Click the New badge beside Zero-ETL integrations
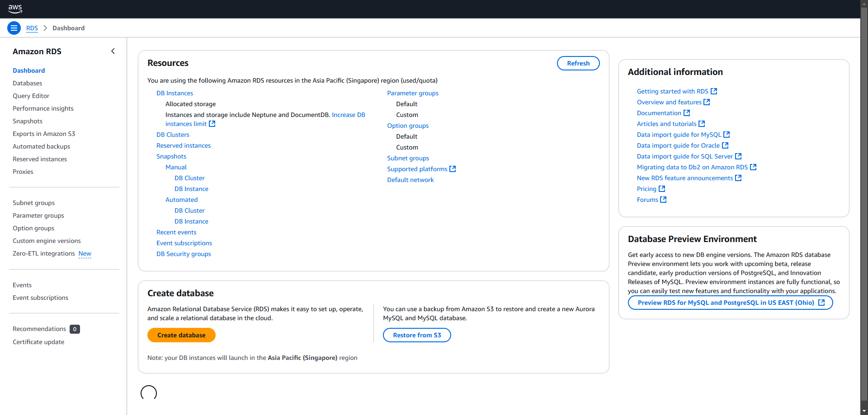868x415 pixels. (85, 254)
